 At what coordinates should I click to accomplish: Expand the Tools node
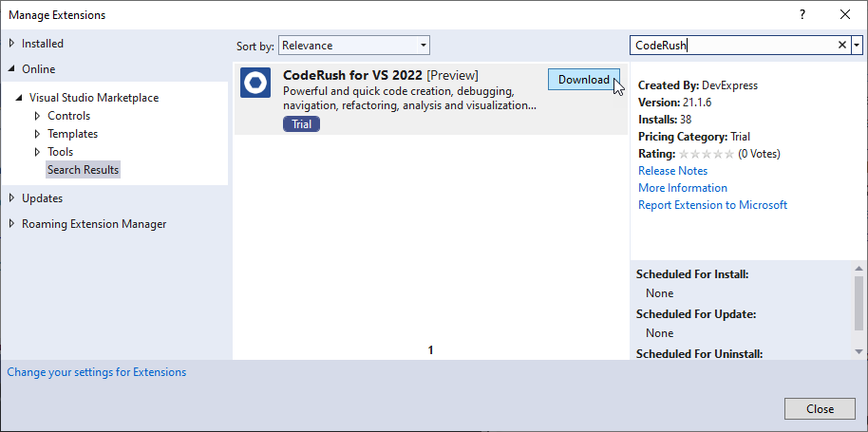38,152
